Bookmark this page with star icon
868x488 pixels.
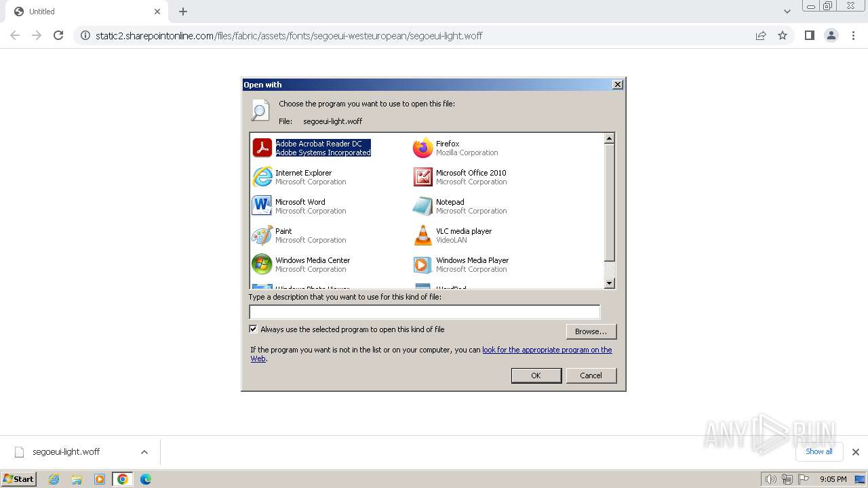pyautogui.click(x=783, y=35)
